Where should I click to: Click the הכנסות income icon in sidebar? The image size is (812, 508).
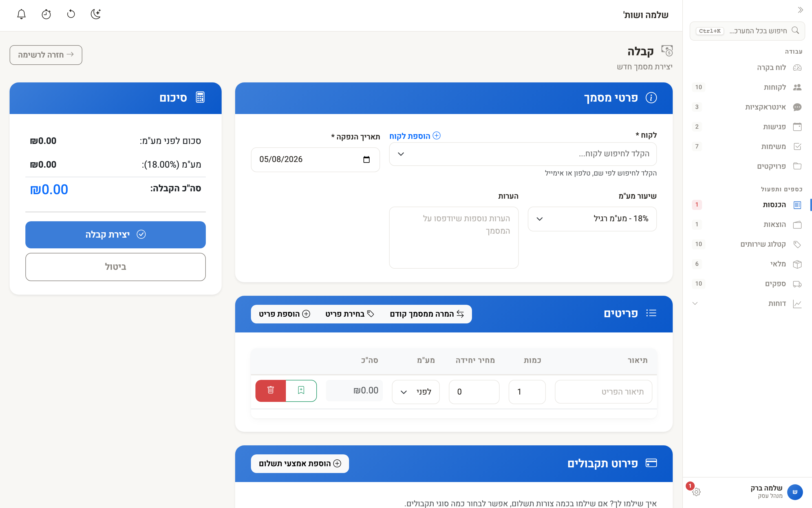(797, 205)
